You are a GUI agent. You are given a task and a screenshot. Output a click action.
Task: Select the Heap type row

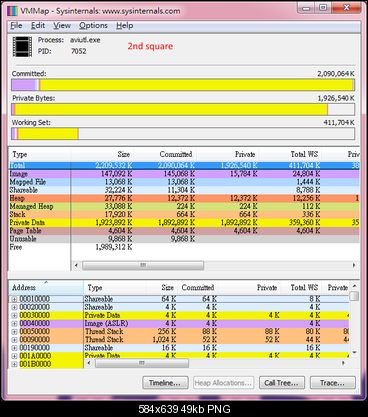[x=184, y=198]
